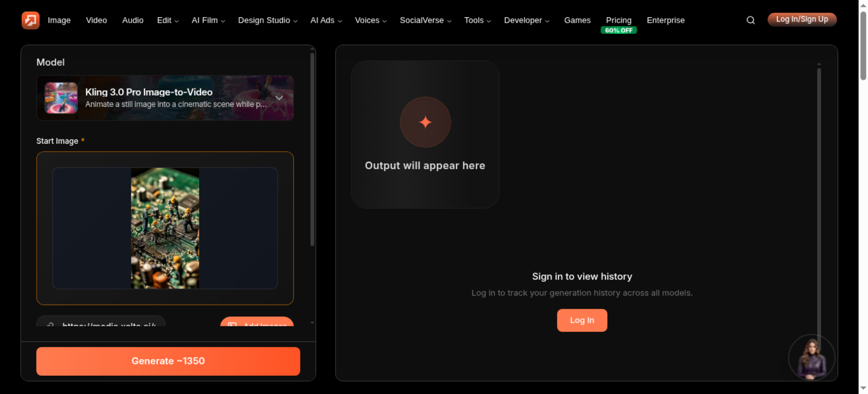Go to the Image section
868x394 pixels.
coord(59,20)
